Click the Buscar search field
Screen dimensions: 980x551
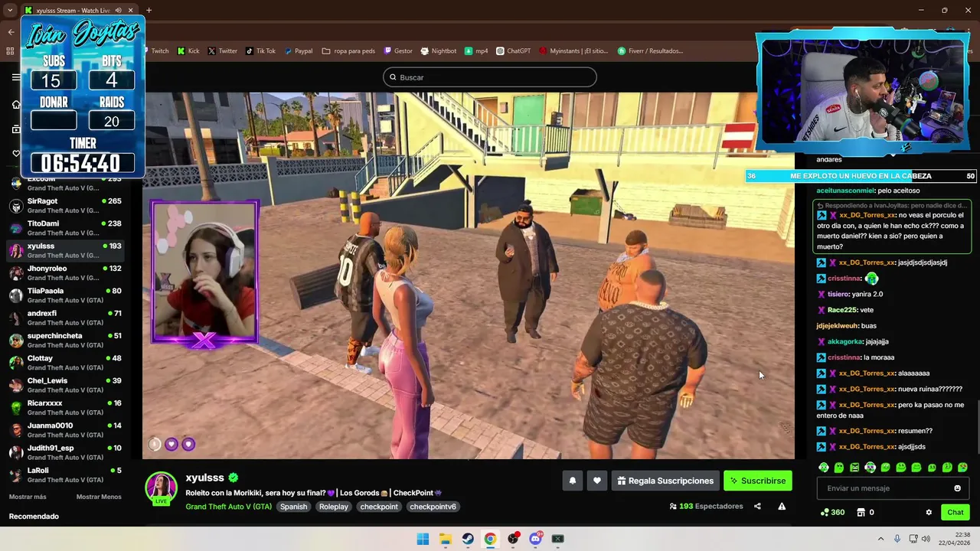click(490, 77)
